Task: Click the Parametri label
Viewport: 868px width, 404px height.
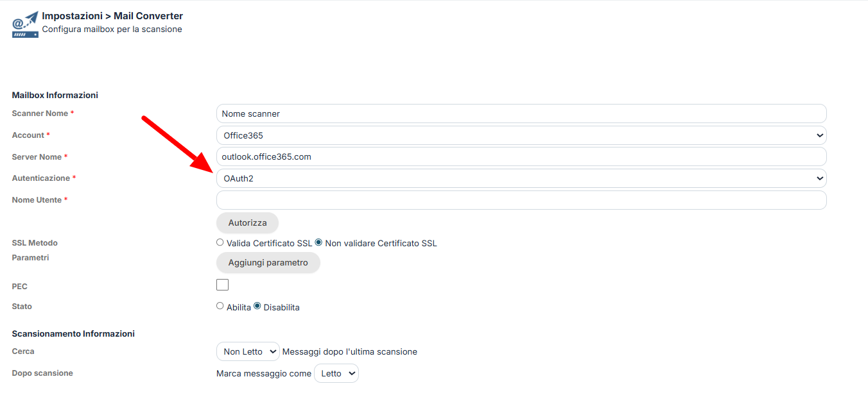Action: (x=30, y=258)
